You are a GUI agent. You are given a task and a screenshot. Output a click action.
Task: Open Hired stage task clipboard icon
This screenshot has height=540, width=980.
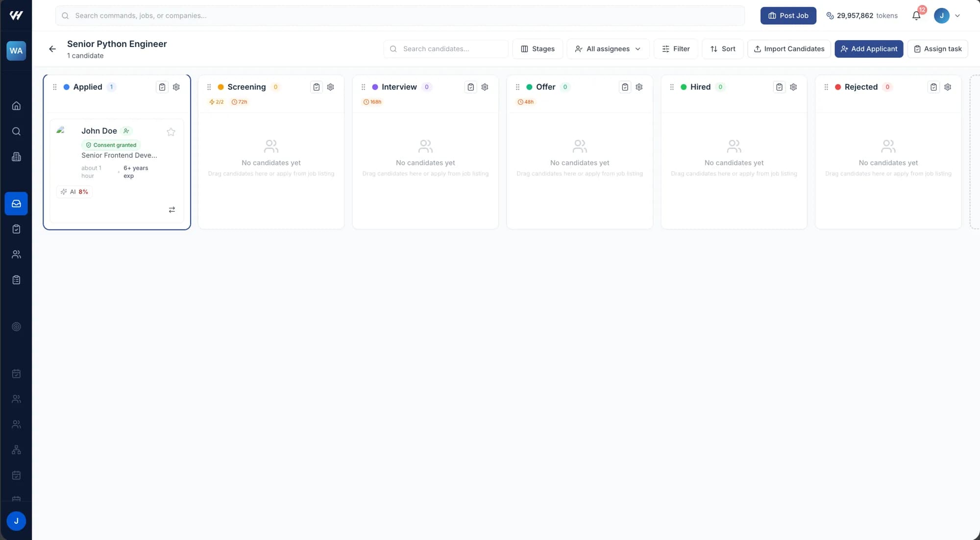[x=780, y=87]
